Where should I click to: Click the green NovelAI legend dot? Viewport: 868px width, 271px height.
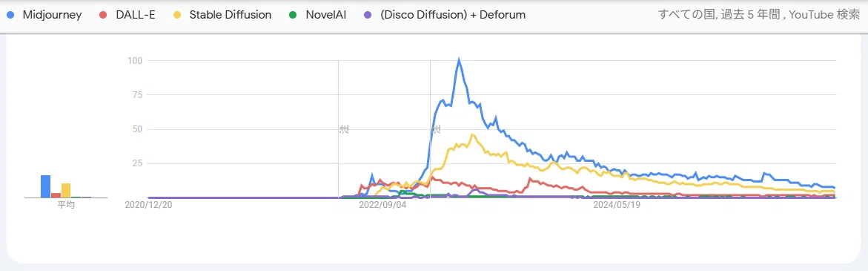pos(293,15)
